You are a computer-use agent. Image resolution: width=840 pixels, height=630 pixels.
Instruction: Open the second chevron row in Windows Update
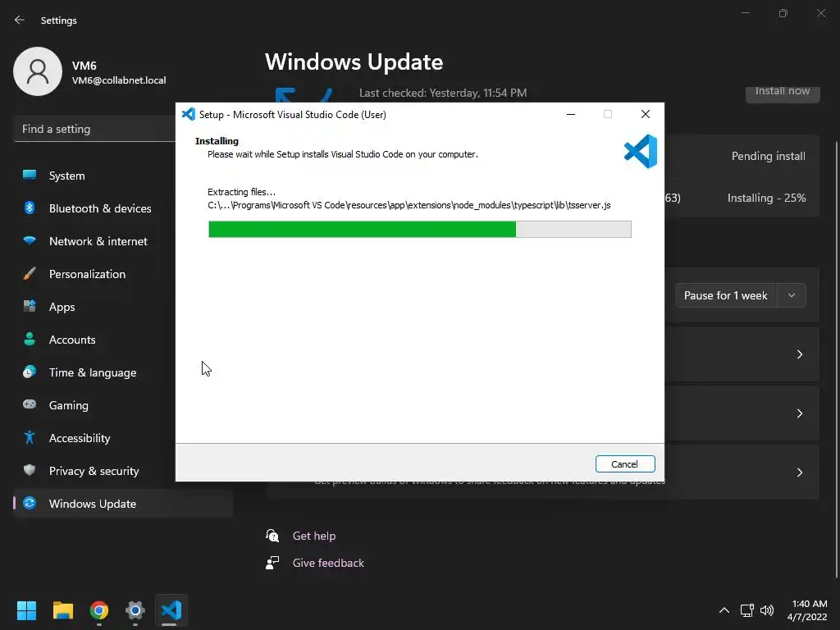[799, 413]
